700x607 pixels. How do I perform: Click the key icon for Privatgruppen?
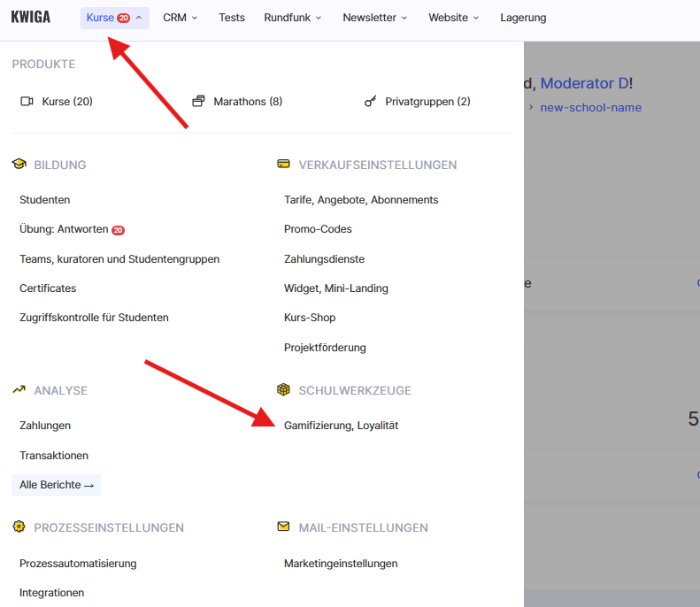(371, 102)
